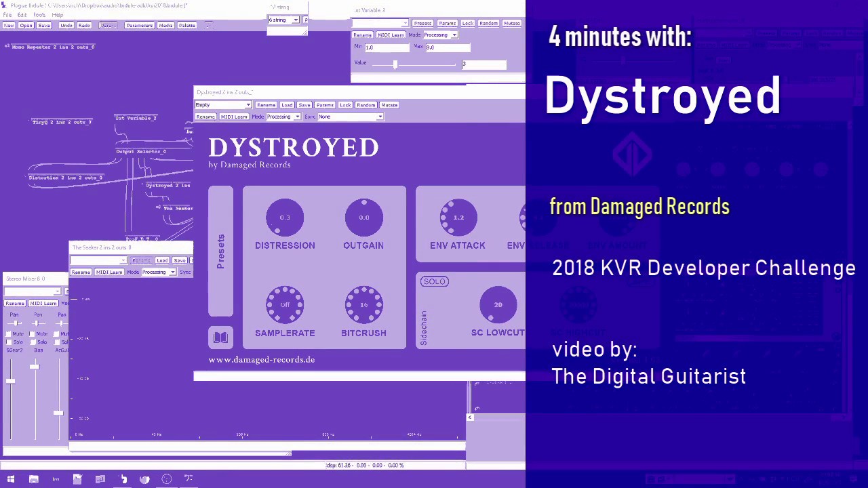Open the Dystroyed Mode Processing dropdown
Image resolution: width=868 pixels, height=488 pixels.
point(283,117)
